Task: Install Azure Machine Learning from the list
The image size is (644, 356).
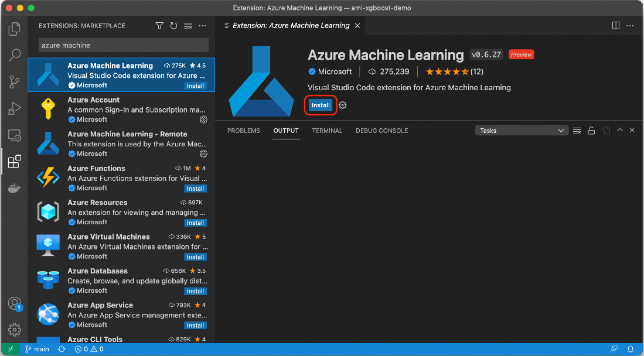Action: (196, 86)
